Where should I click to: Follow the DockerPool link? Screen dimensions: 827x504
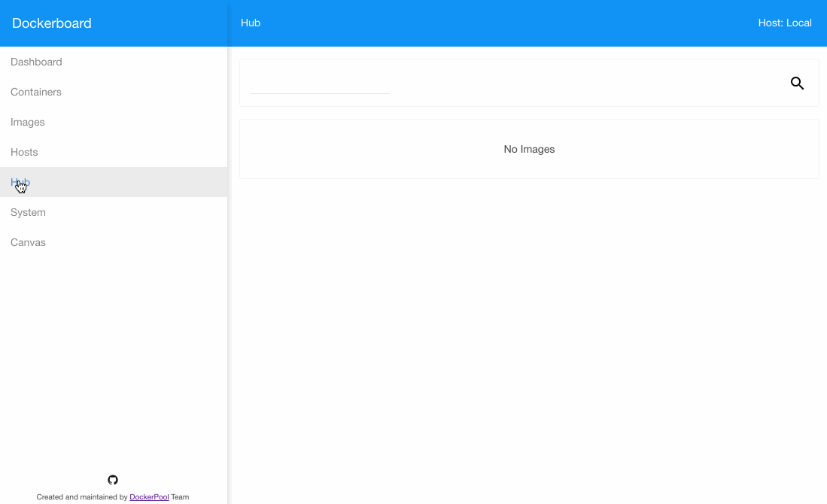[149, 496]
